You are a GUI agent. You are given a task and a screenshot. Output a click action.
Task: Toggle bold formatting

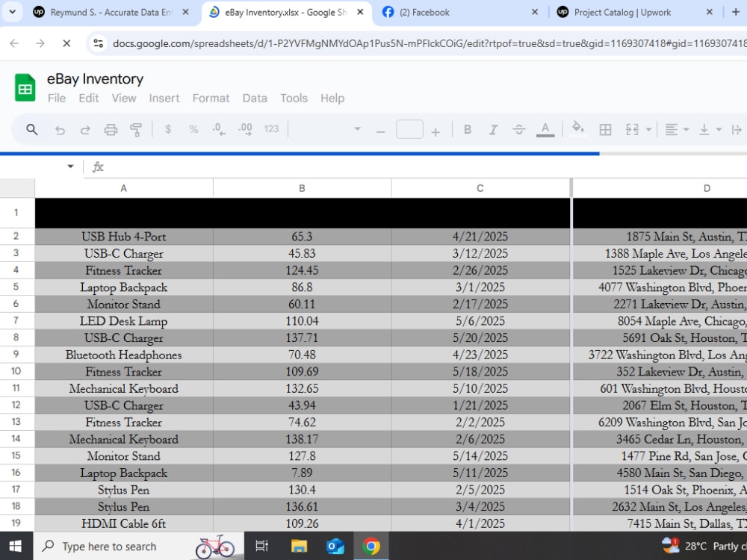(x=468, y=129)
